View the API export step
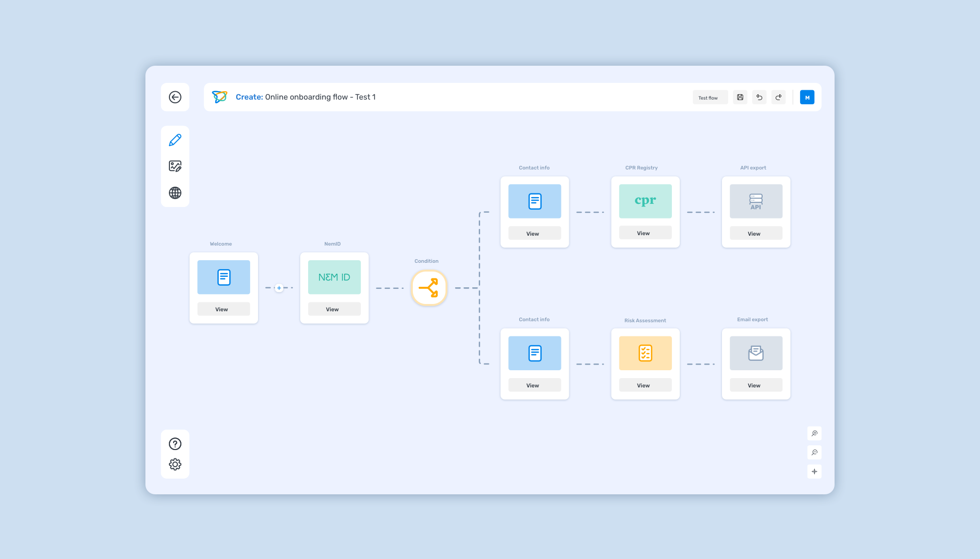 [x=756, y=233]
